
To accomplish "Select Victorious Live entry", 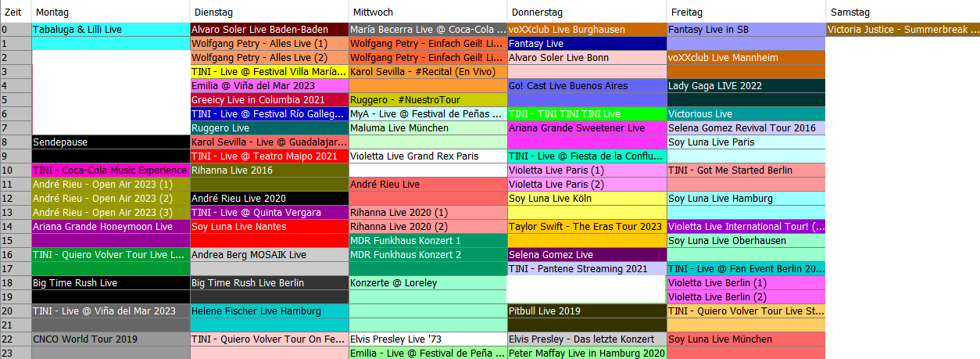I will [746, 114].
